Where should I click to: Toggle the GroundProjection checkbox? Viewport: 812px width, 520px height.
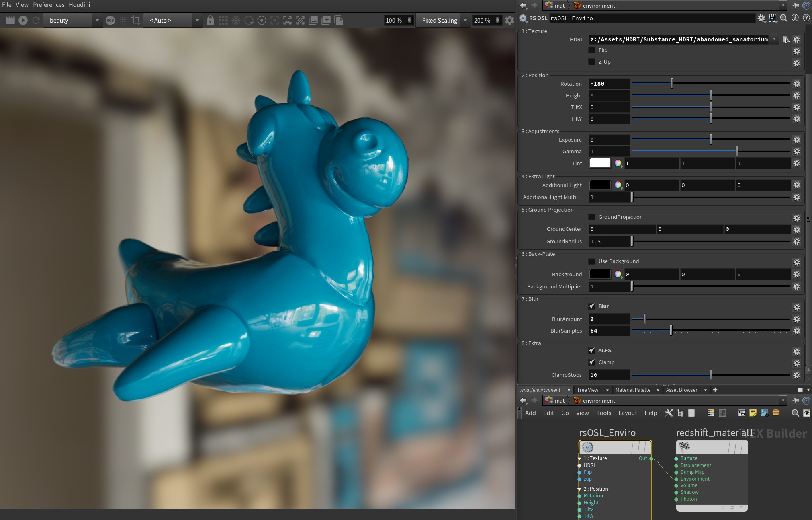pos(592,217)
